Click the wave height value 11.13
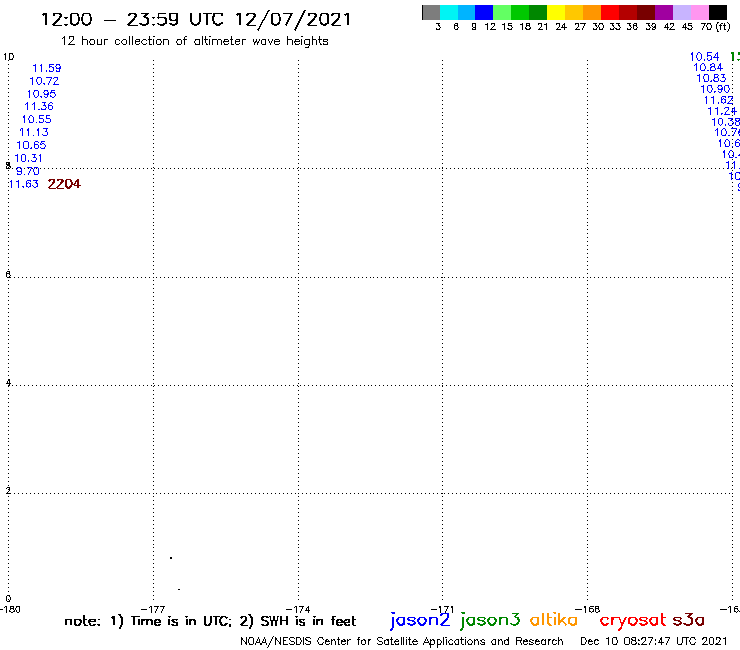The height and width of the screenshot is (650, 740). click(x=34, y=132)
